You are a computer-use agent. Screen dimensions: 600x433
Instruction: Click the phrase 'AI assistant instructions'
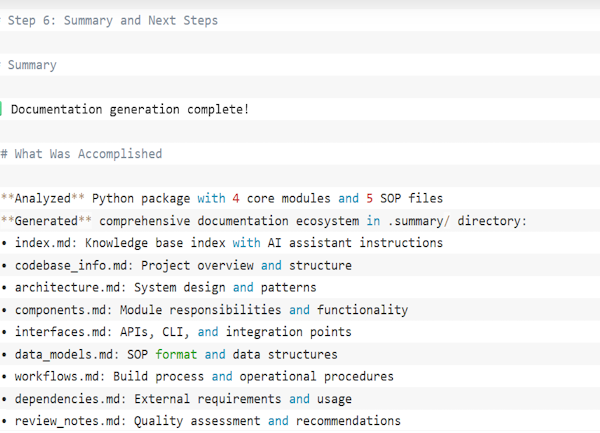tap(355, 243)
